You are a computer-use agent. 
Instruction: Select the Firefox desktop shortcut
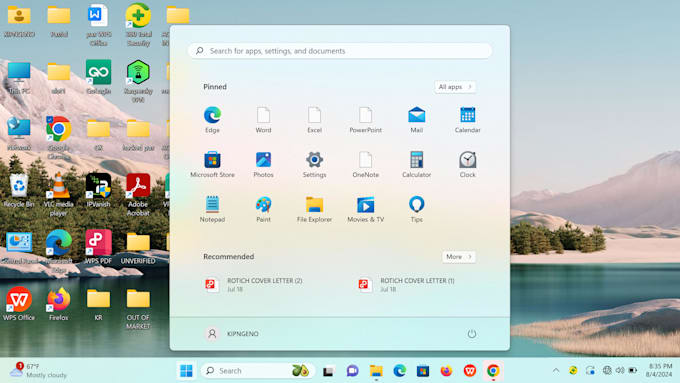pyautogui.click(x=59, y=303)
